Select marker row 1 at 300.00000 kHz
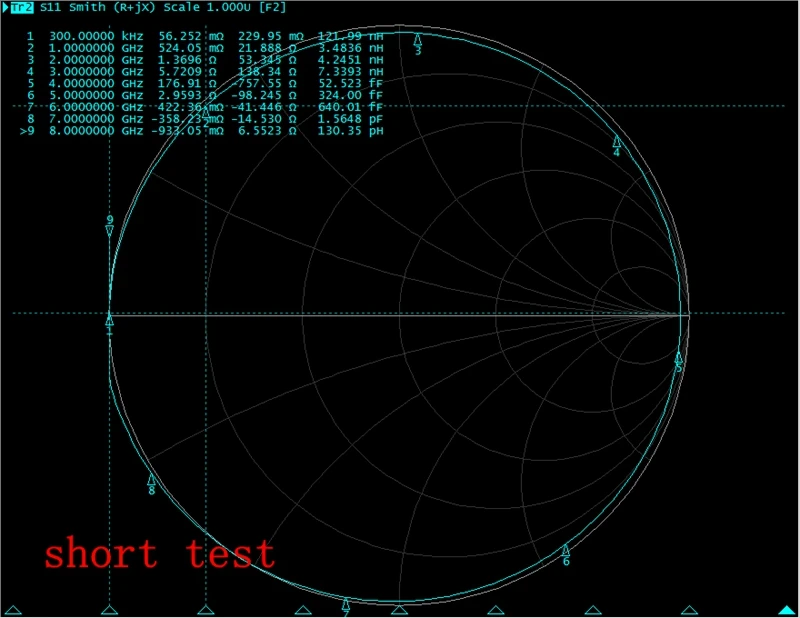Viewport: 800px width, 618px height. pos(205,36)
